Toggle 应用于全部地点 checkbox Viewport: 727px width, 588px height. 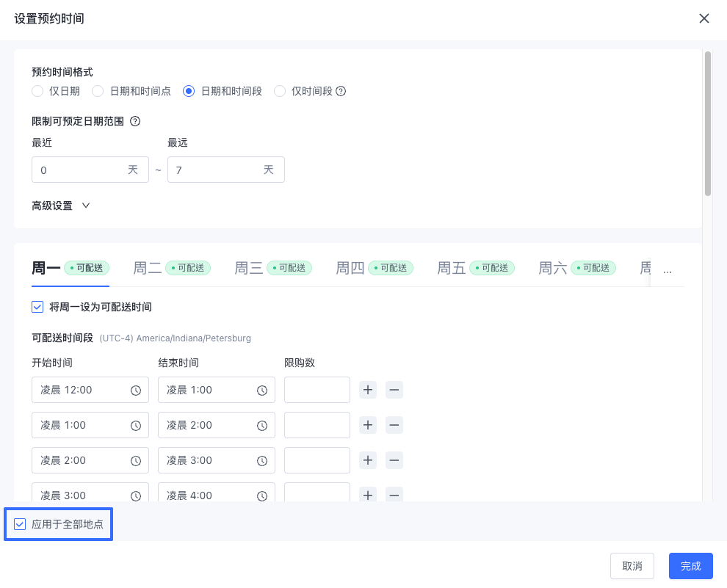coord(20,524)
